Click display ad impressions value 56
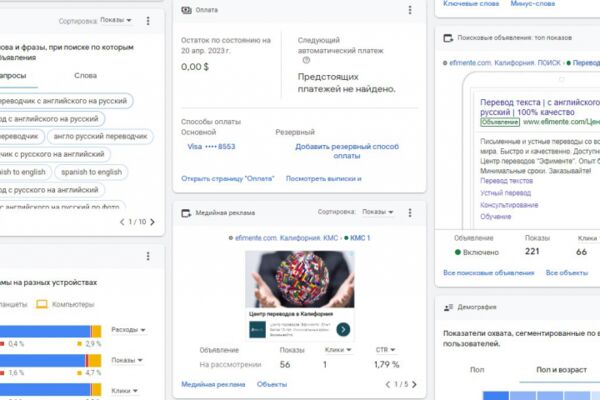Screen dimensions: 600x400 click(285, 365)
